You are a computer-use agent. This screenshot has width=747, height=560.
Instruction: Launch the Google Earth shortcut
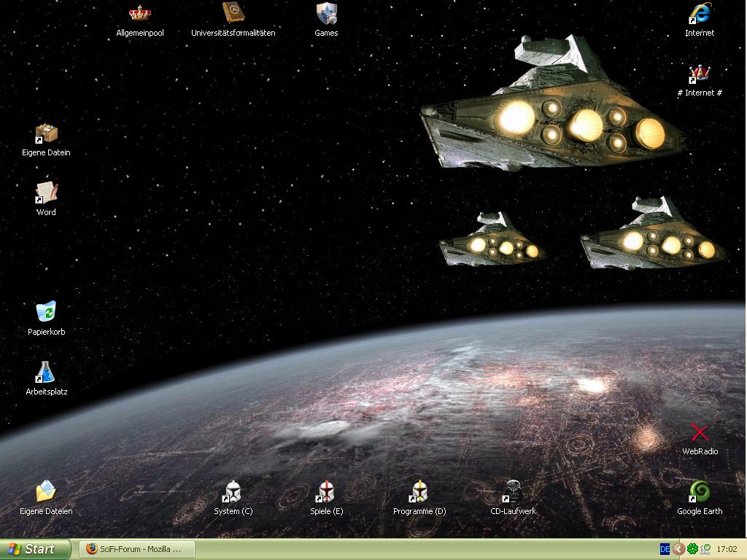(700, 492)
